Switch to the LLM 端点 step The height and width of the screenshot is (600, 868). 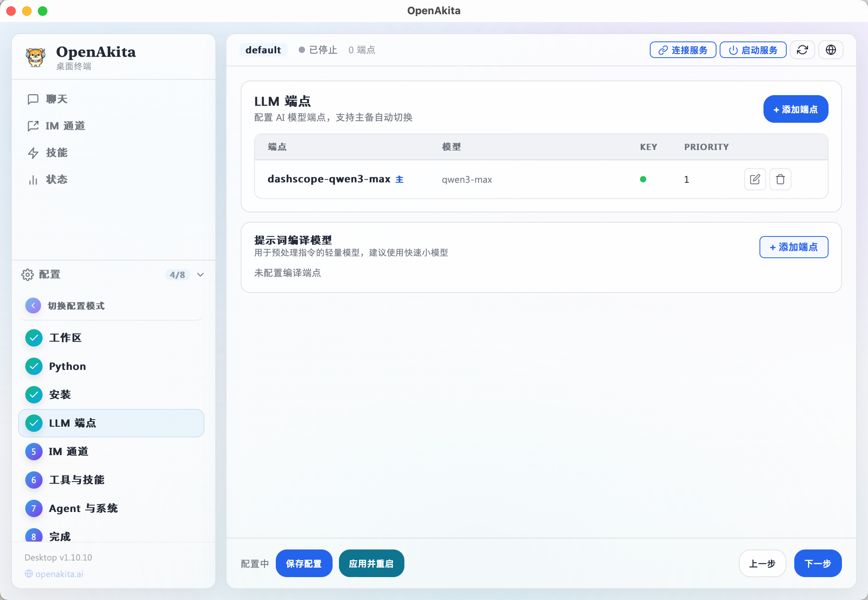(73, 423)
